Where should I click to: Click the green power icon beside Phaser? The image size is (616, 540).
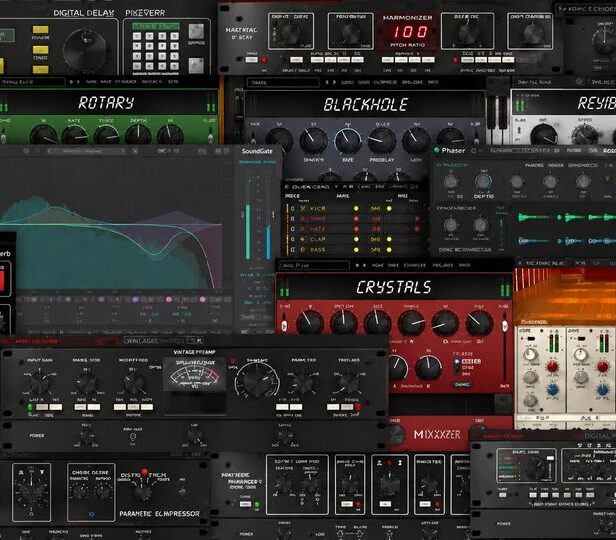[x=436, y=150]
